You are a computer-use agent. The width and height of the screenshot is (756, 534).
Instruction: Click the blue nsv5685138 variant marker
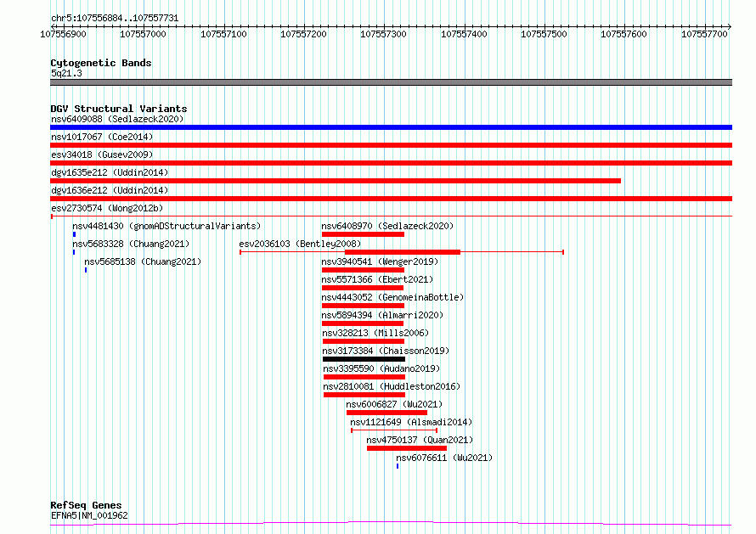[x=86, y=270]
